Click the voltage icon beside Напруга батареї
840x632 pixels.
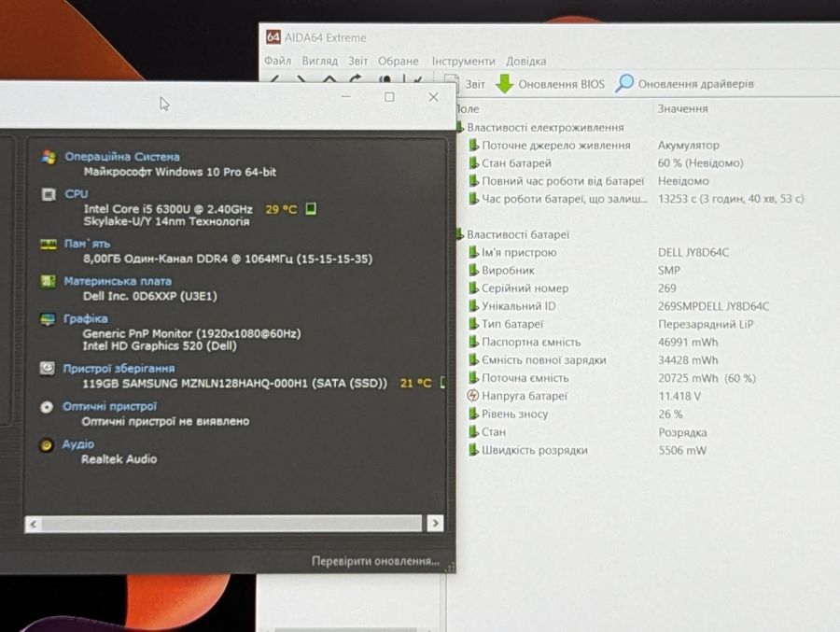coord(473,396)
